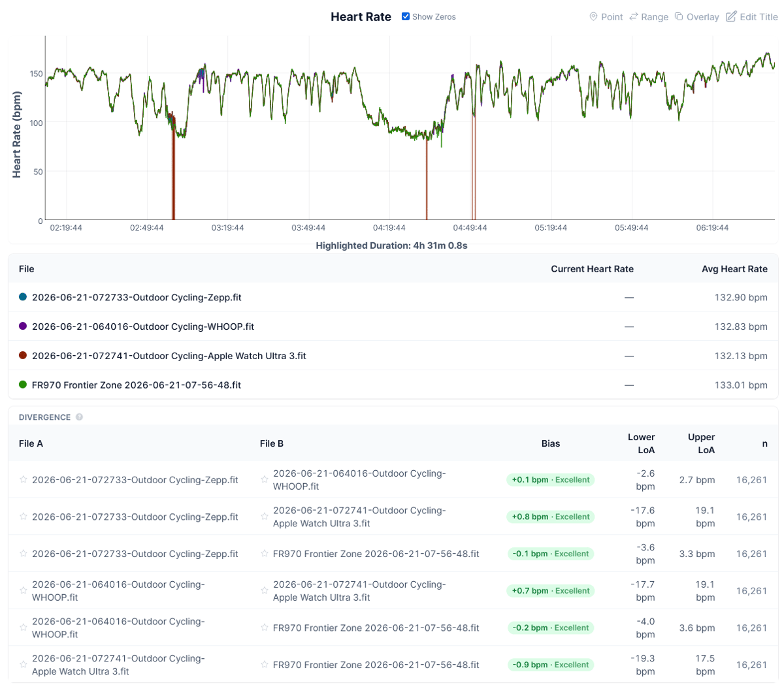784x685 pixels.
Task: Enable Overlay mode
Action: click(696, 17)
